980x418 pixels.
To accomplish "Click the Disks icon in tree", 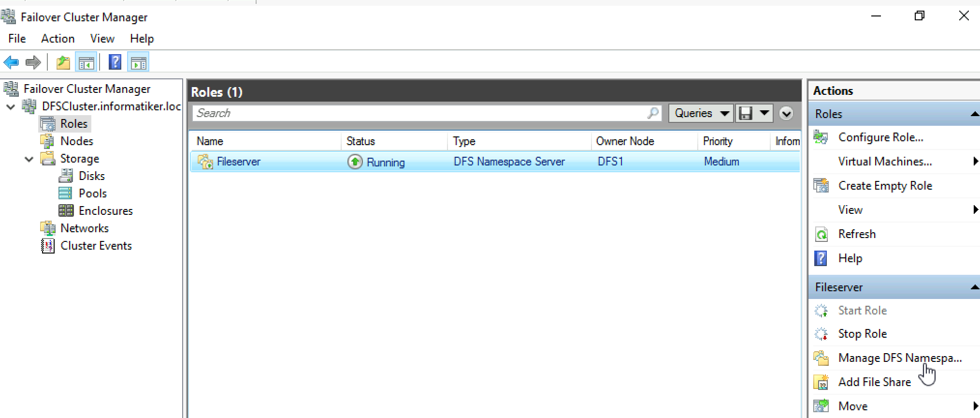I will point(66,176).
